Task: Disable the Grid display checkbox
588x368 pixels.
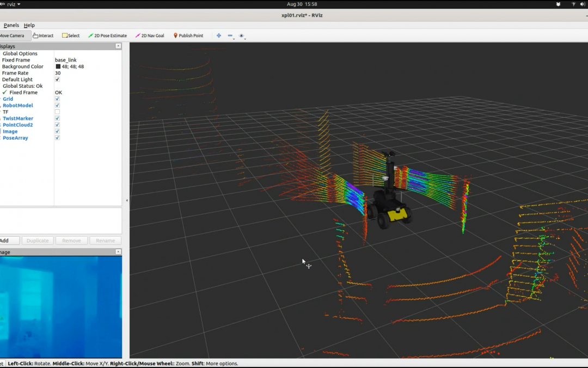Action: click(57, 99)
